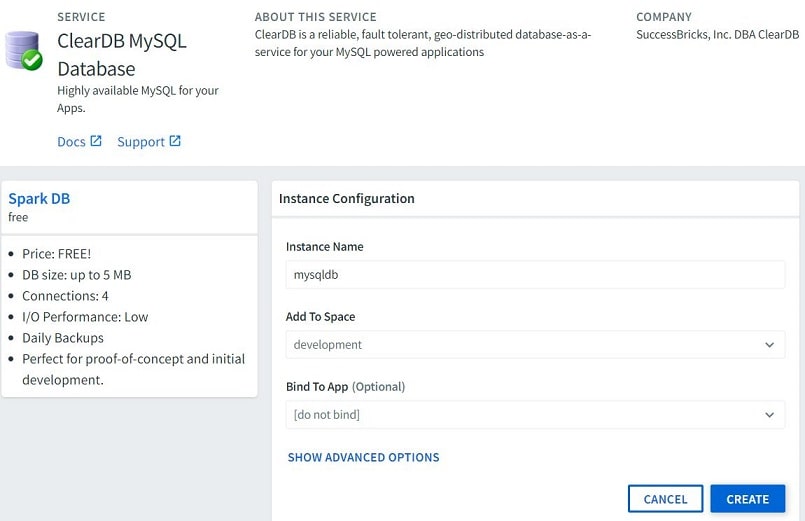Select the Spark DB plan
Image resolution: width=805 pixels, height=521 pixels.
(x=39, y=199)
